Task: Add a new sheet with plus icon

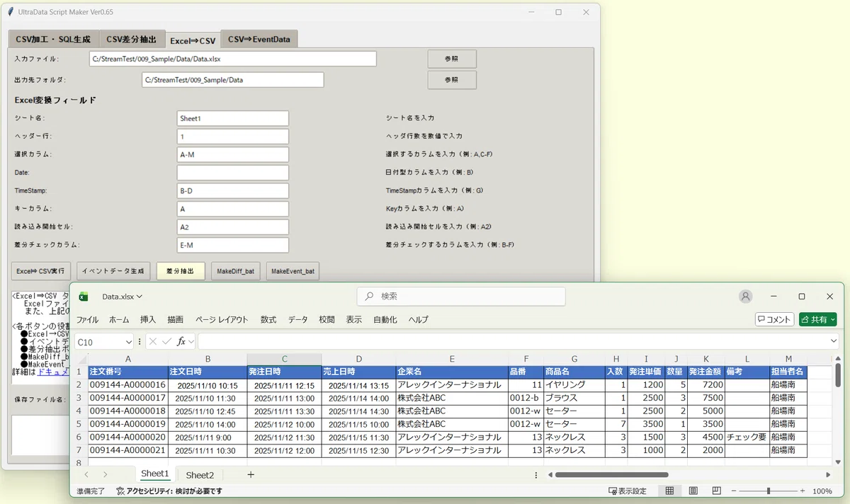Action: (250, 474)
